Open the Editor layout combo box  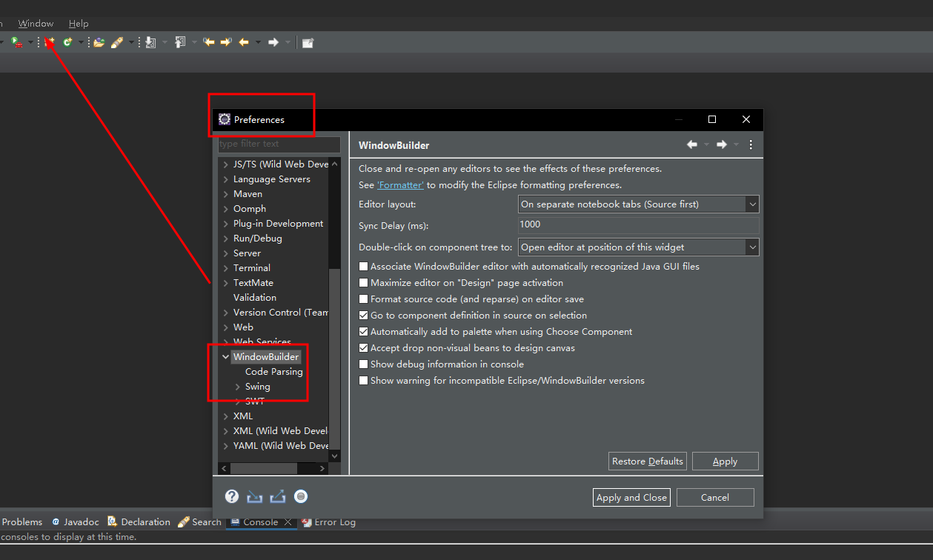coord(639,204)
